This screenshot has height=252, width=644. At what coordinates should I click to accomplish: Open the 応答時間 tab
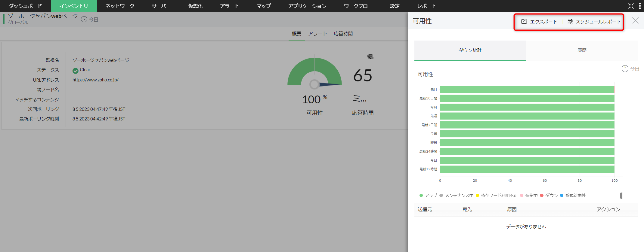point(343,34)
